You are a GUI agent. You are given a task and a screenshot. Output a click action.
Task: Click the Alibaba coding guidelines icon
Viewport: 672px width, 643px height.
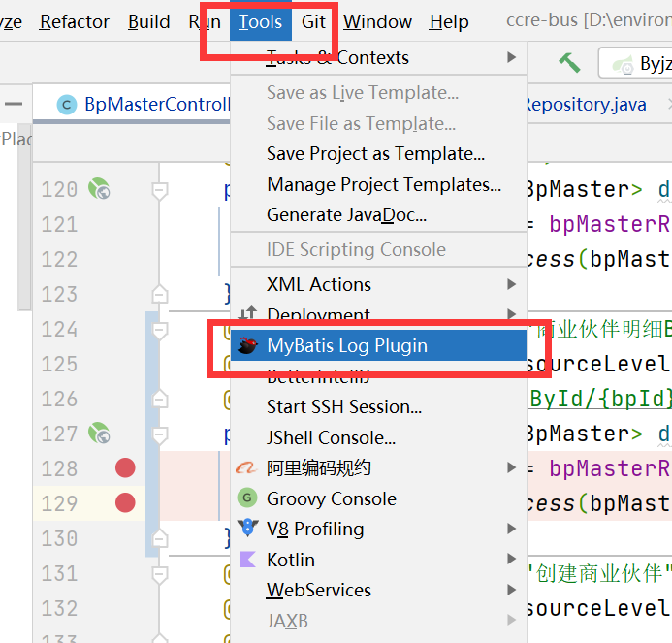click(x=247, y=467)
